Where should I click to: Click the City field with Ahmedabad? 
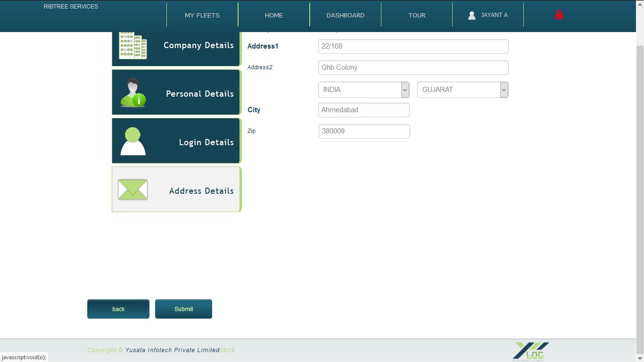point(364,110)
